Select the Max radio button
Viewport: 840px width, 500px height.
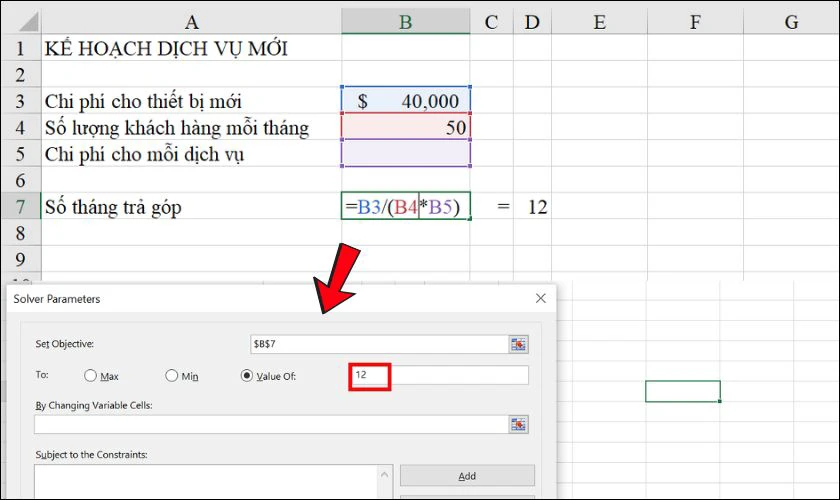[x=90, y=376]
